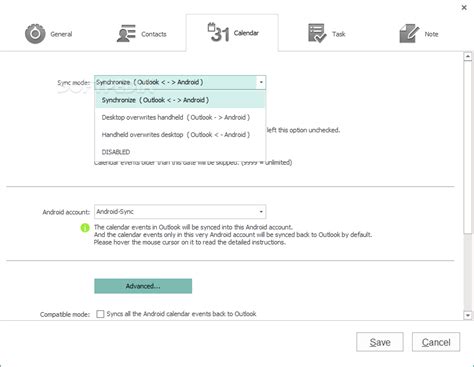
Task: Open the Note tab label
Action: 431,34
